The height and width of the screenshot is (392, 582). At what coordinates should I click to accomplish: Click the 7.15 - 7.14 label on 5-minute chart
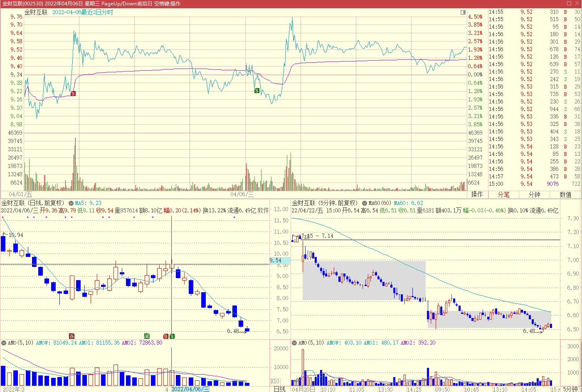tap(317, 236)
